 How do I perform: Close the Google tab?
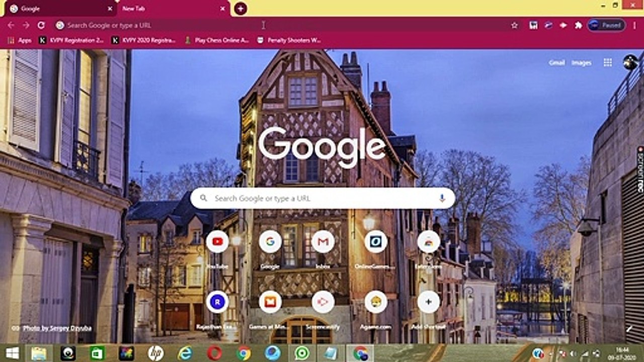coord(110,9)
